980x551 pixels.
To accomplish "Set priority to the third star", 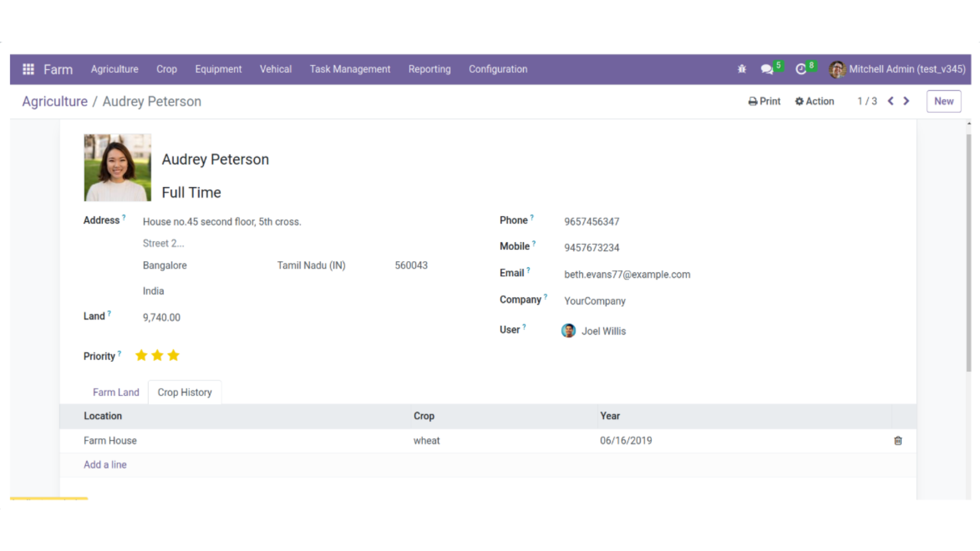I will [174, 356].
